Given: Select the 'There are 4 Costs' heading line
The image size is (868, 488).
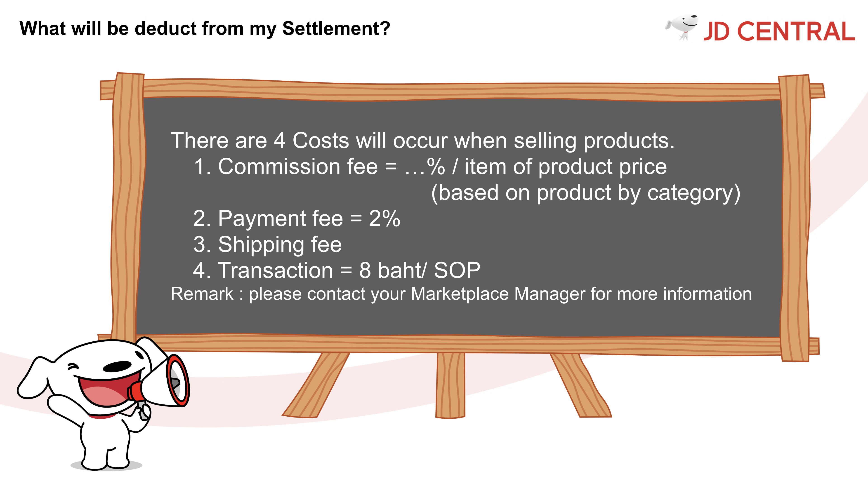Looking at the screenshot, I should coord(422,141).
